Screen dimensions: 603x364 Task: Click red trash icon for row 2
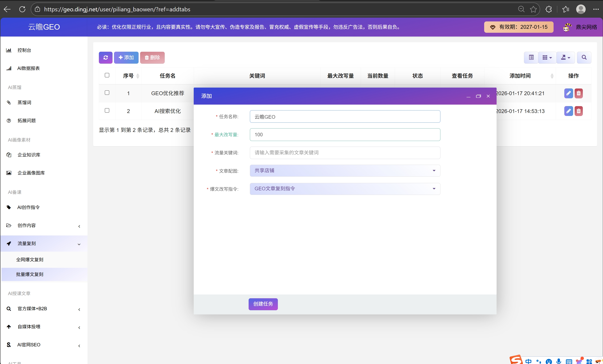pos(579,111)
